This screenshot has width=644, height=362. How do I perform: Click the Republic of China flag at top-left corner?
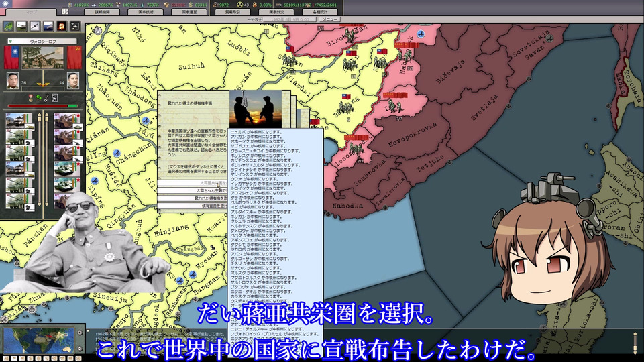click(6, 4)
